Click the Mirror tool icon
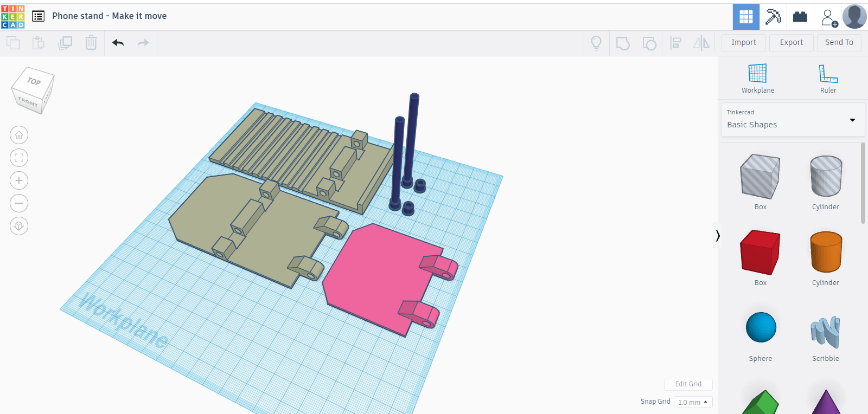 (x=701, y=43)
